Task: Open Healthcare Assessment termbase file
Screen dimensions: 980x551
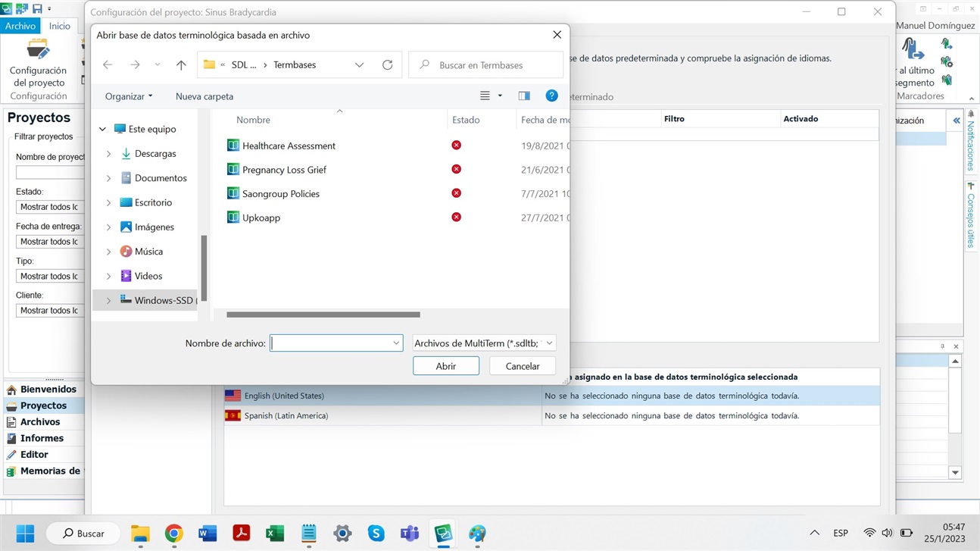Action: [289, 146]
